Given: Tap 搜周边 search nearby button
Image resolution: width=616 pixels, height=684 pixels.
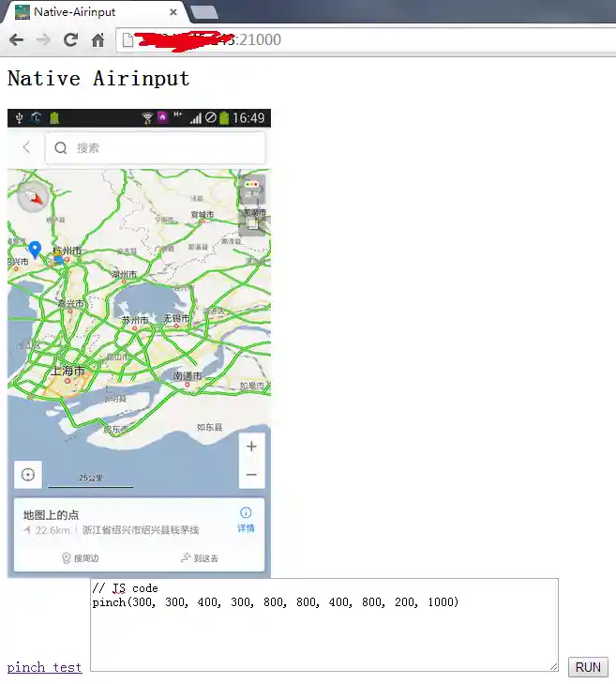Looking at the screenshot, I should [81, 558].
